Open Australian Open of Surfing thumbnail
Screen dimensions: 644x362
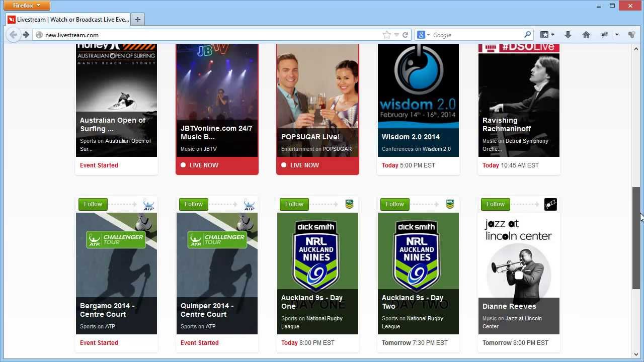pos(116,101)
